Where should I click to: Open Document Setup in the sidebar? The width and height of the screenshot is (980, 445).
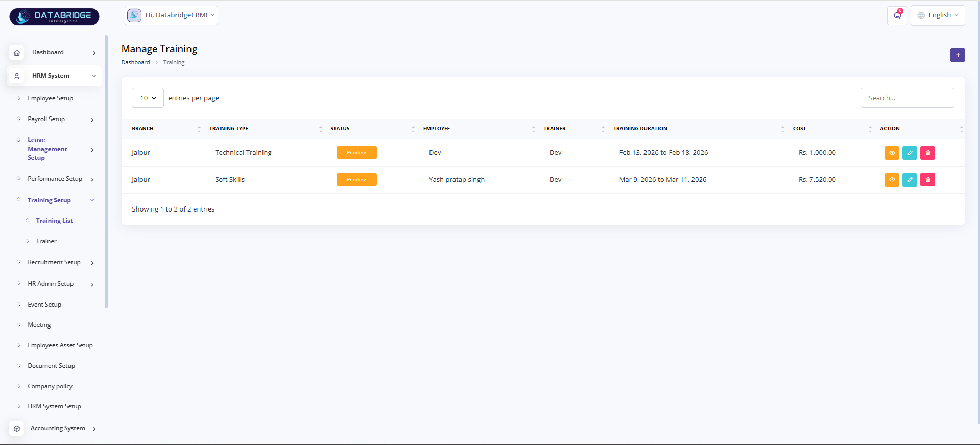(51, 366)
